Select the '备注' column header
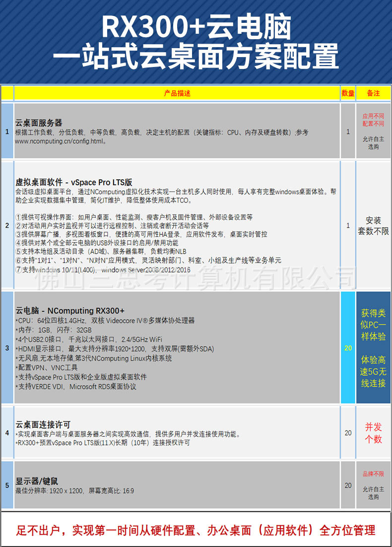 [373, 93]
